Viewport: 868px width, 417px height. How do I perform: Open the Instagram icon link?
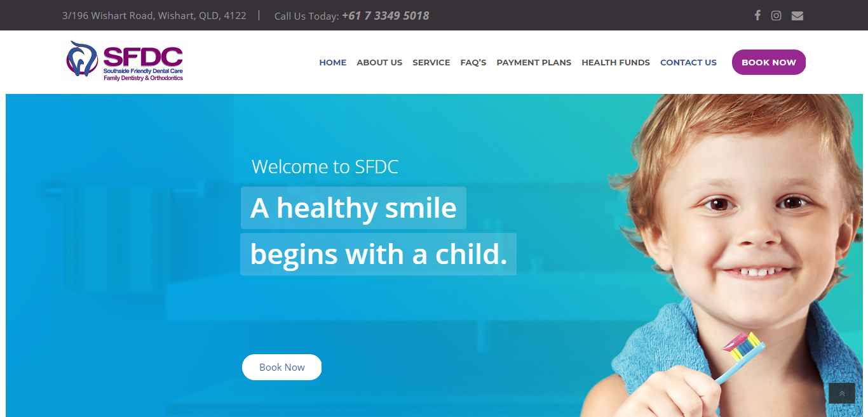[776, 15]
